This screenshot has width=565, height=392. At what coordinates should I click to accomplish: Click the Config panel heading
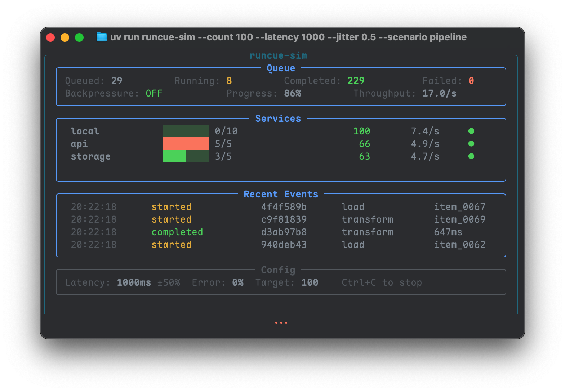278,270
